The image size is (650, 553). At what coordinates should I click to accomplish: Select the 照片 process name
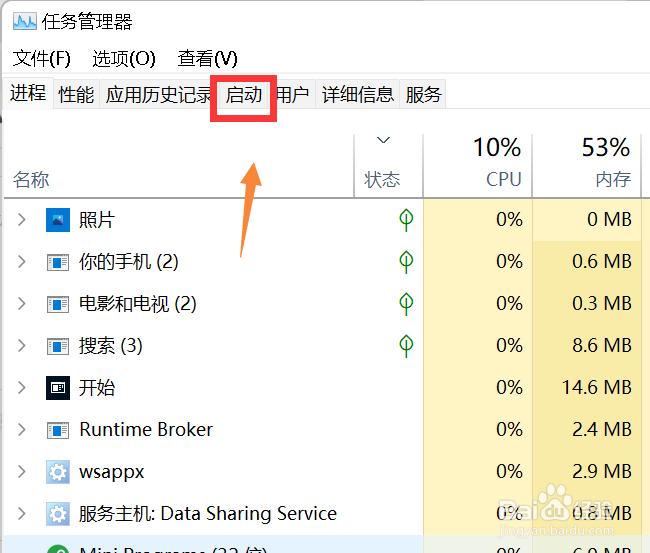(97, 220)
